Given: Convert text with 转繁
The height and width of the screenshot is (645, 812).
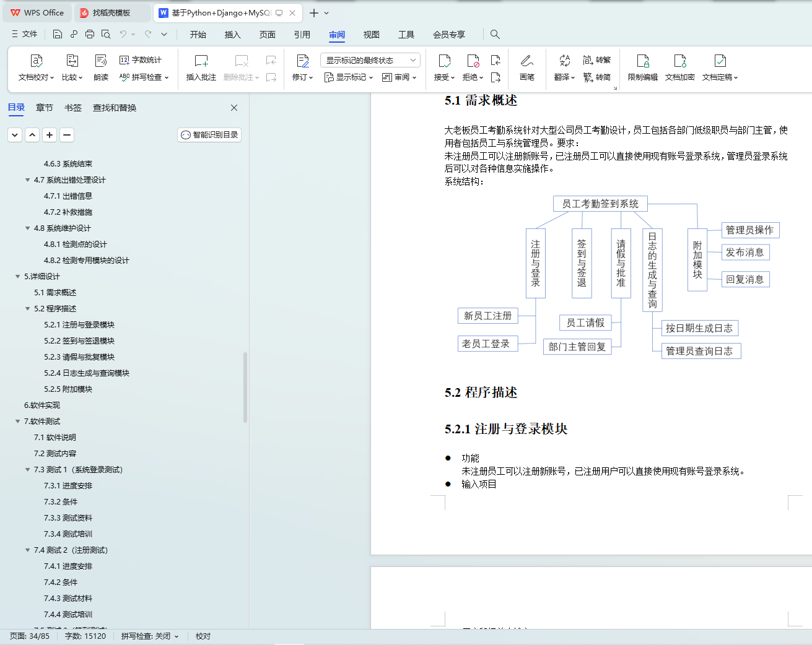Looking at the screenshot, I should [597, 60].
